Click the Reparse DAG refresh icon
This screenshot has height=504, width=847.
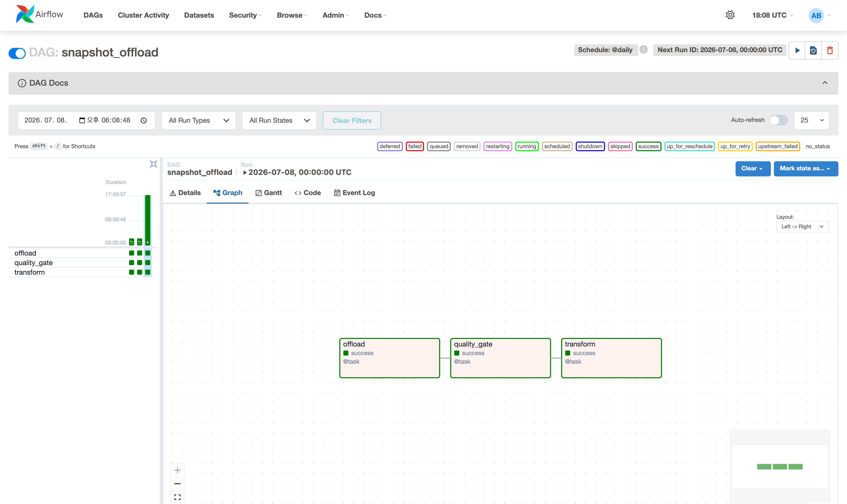click(x=813, y=50)
